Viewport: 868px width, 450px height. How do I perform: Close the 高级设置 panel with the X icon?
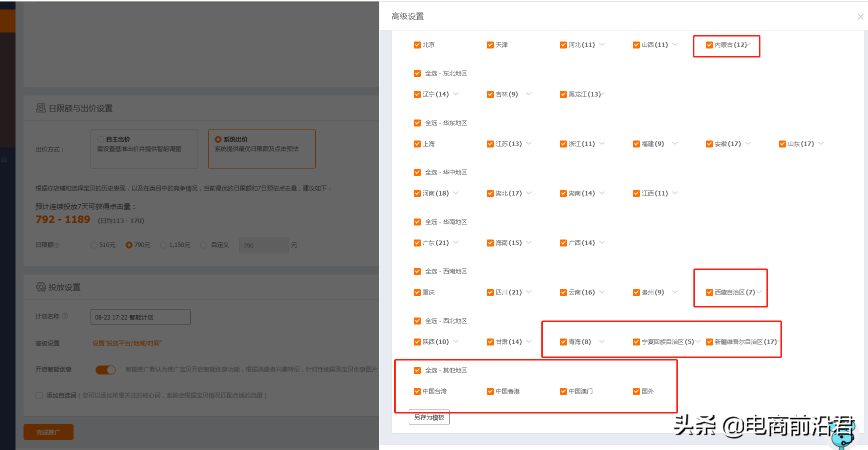(x=860, y=16)
